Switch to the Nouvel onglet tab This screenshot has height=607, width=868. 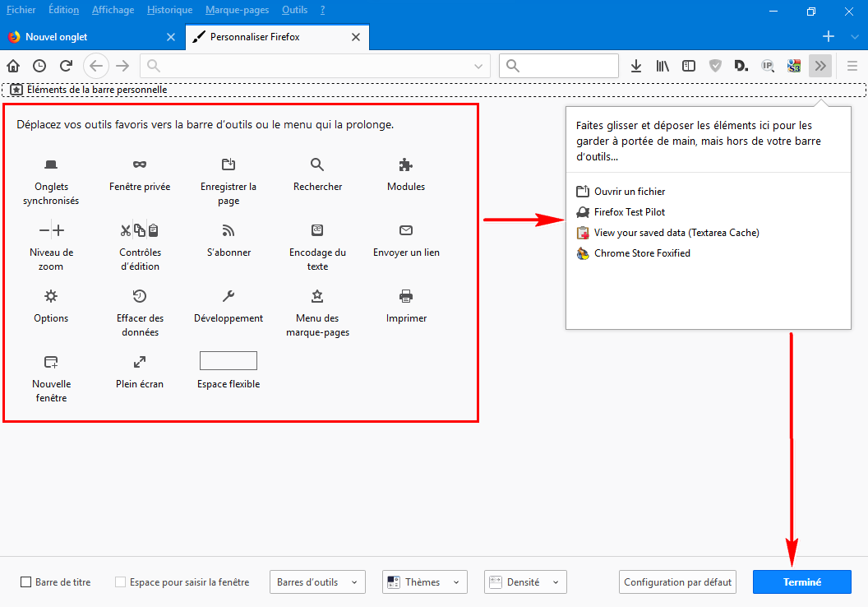(x=92, y=37)
